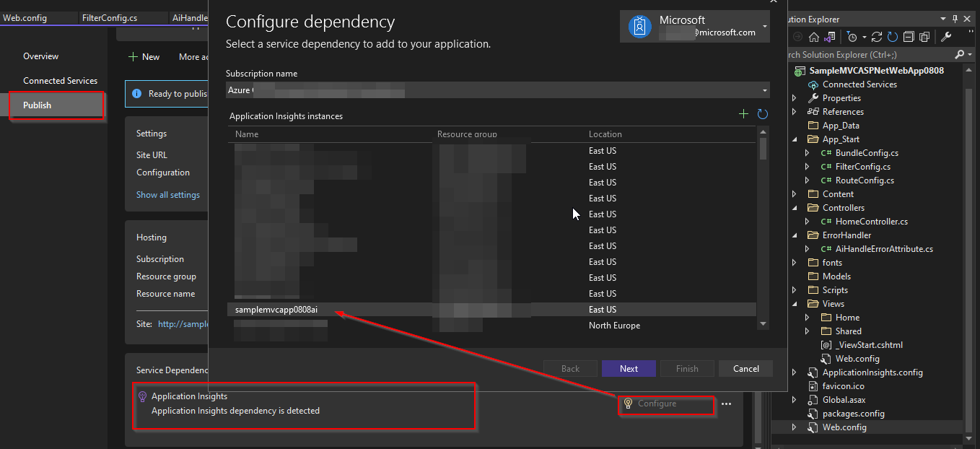Click the Next button in the dialog

pyautogui.click(x=629, y=369)
